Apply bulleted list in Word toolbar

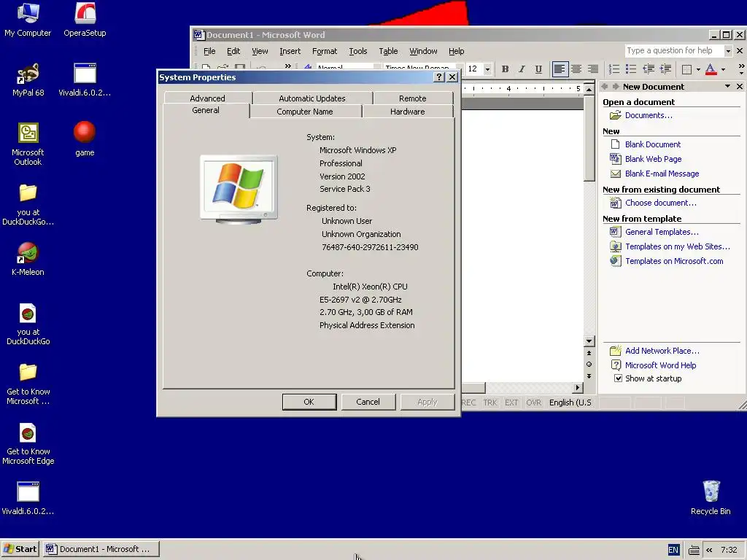click(x=631, y=69)
